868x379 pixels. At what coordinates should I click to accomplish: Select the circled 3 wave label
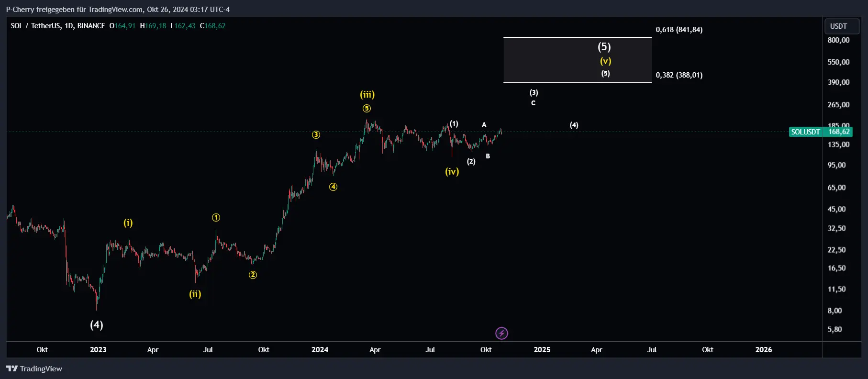coord(316,135)
